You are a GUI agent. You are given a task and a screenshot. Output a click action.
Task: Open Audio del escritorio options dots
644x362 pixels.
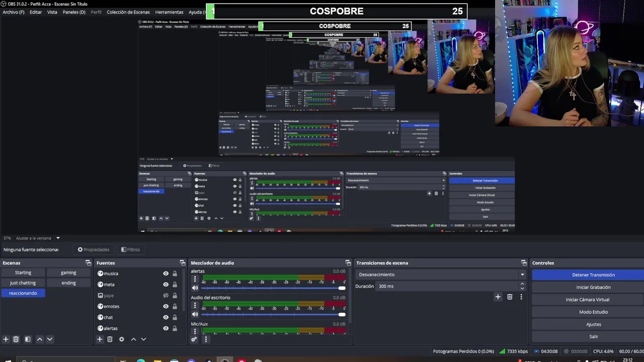[195, 306]
